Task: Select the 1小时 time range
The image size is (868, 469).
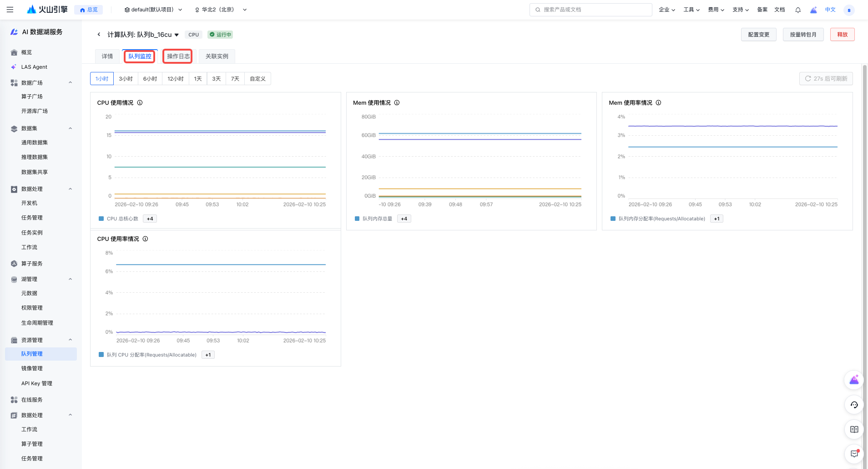Action: (102, 79)
